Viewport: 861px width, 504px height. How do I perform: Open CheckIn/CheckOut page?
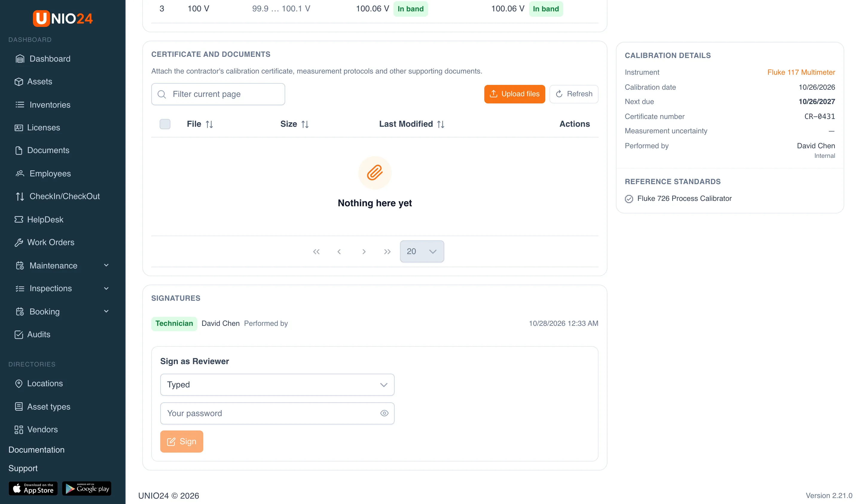pos(58,196)
